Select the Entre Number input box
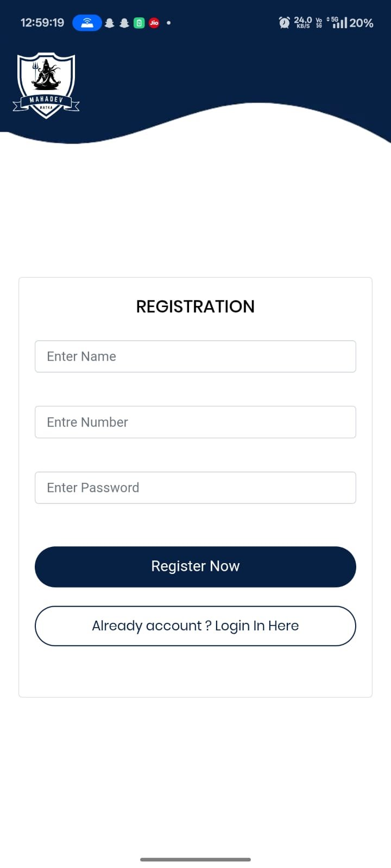 pos(195,422)
